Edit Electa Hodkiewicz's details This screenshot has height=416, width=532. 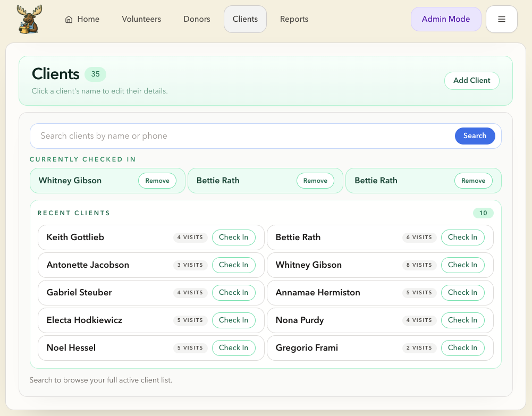(x=85, y=320)
